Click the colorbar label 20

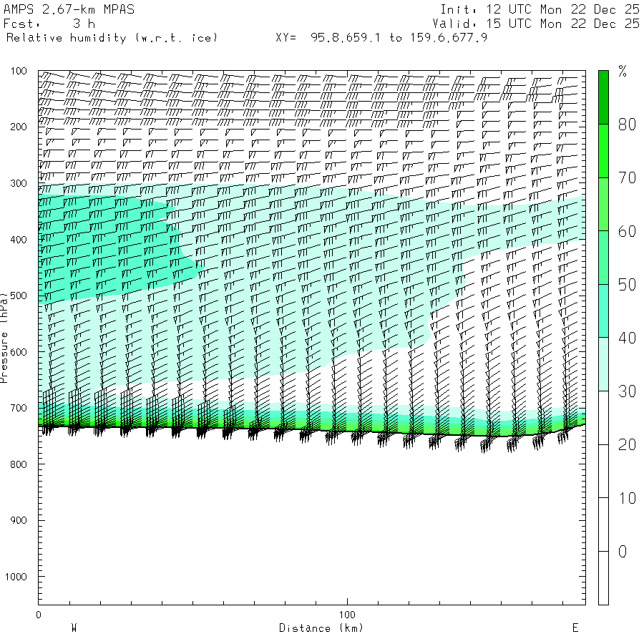627,445
